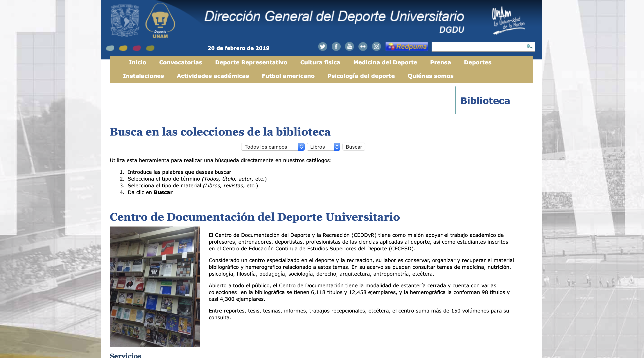Open the Facebook social icon
The width and height of the screenshot is (644, 358).
[x=336, y=47]
